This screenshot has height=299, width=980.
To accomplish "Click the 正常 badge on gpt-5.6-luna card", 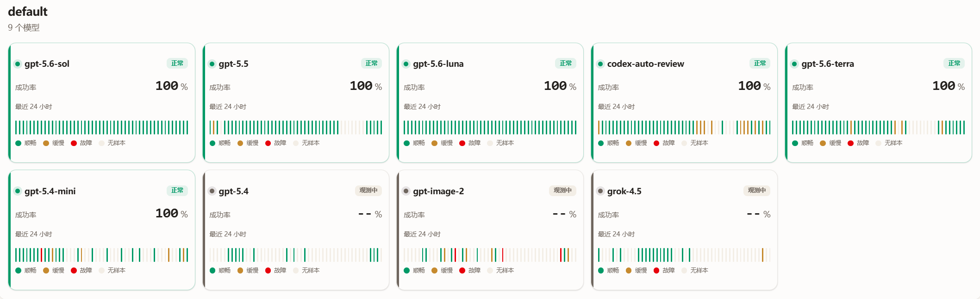I will tap(566, 63).
